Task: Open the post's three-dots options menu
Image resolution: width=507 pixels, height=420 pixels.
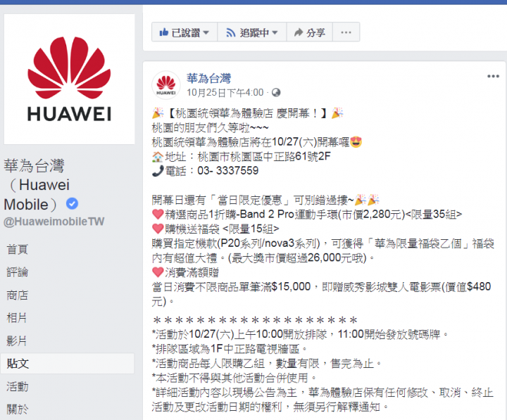Action: 493,76
